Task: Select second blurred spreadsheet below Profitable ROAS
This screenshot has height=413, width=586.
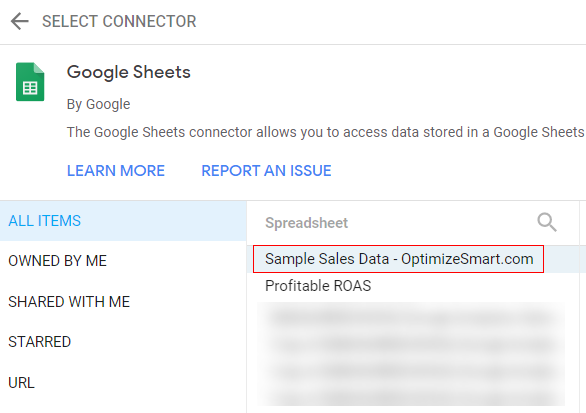Action: (411, 345)
